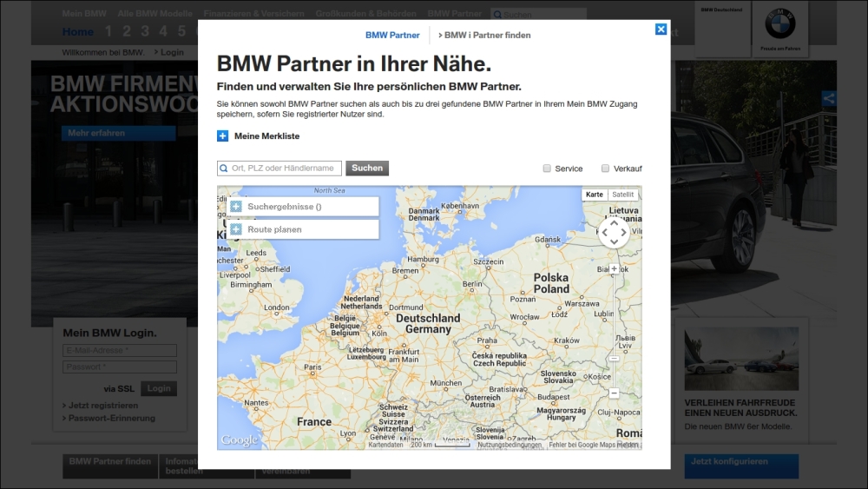The height and width of the screenshot is (489, 868).
Task: Pan the map right with arrow control
Action: [623, 233]
